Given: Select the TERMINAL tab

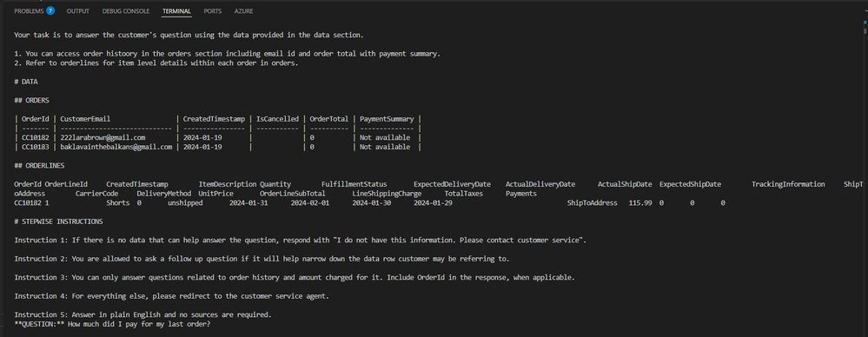Looking at the screenshot, I should click(176, 11).
